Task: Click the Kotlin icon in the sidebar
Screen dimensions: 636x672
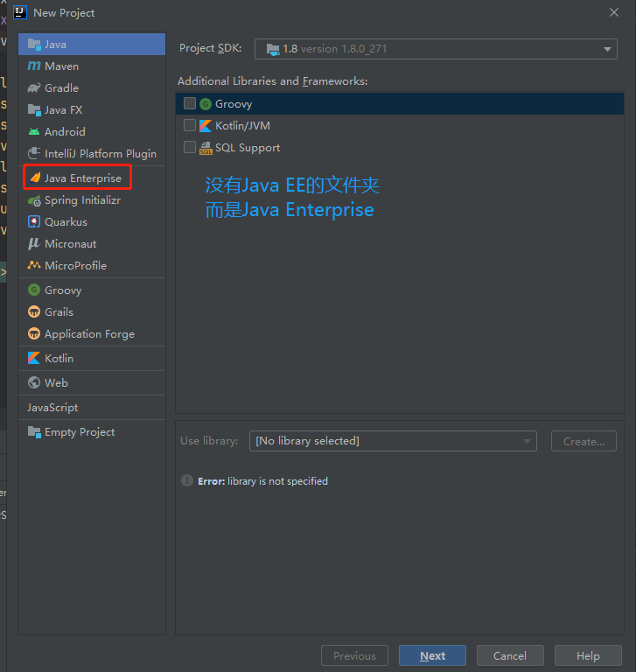Action: click(x=34, y=358)
